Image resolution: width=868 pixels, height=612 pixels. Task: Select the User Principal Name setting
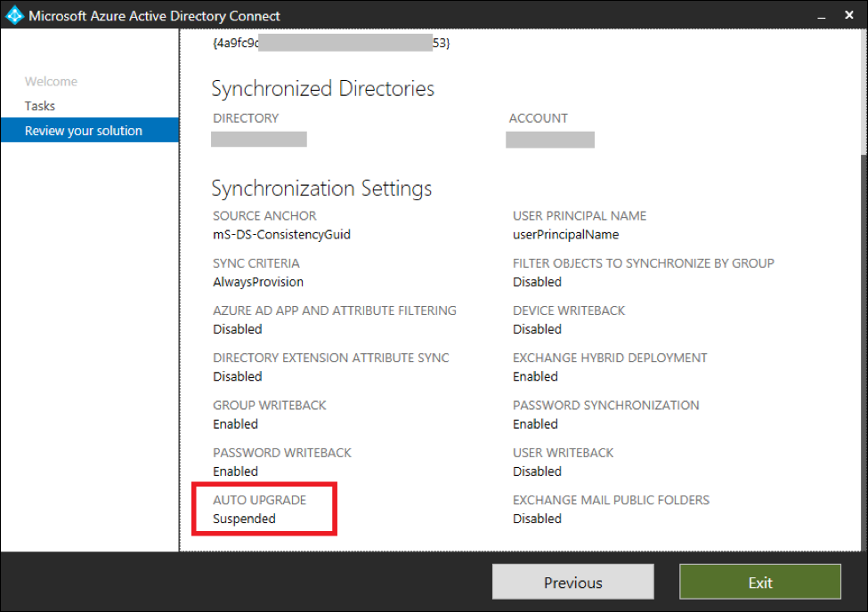pyautogui.click(x=579, y=224)
